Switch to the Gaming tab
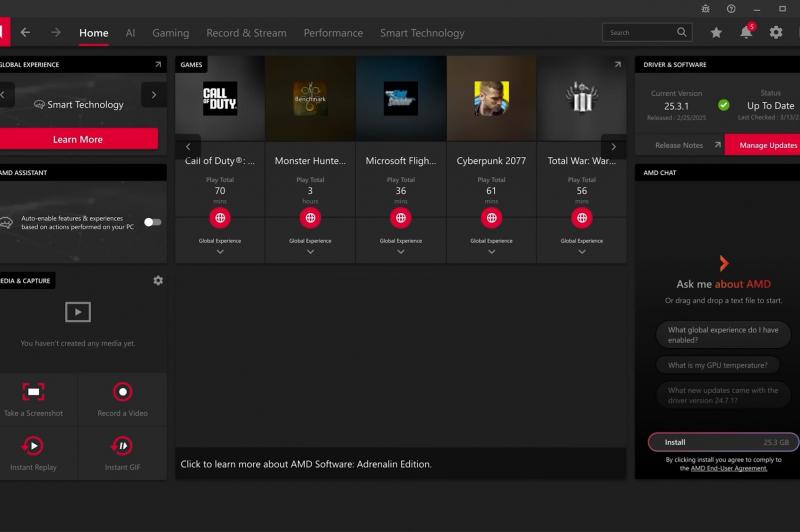This screenshot has width=800, height=532. click(171, 33)
